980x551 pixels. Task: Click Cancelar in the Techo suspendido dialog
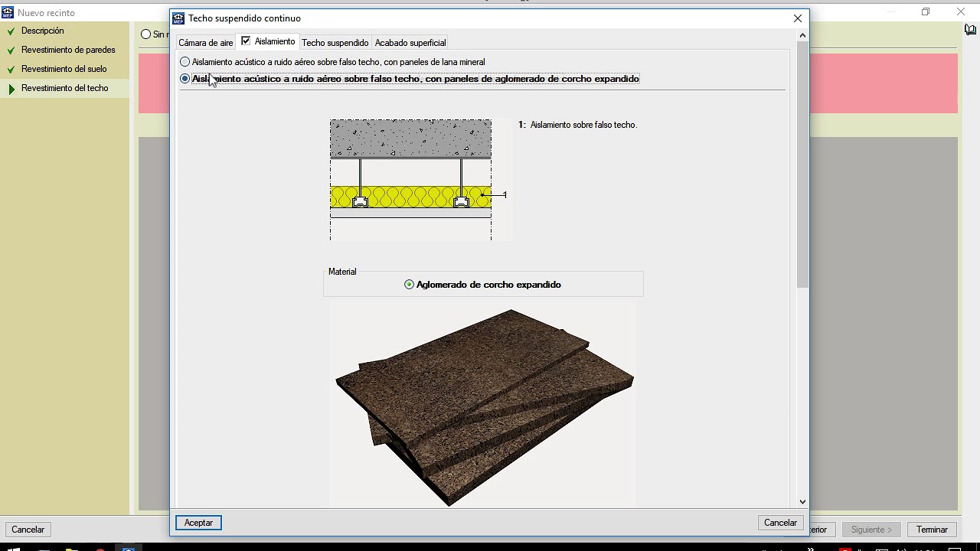point(780,523)
